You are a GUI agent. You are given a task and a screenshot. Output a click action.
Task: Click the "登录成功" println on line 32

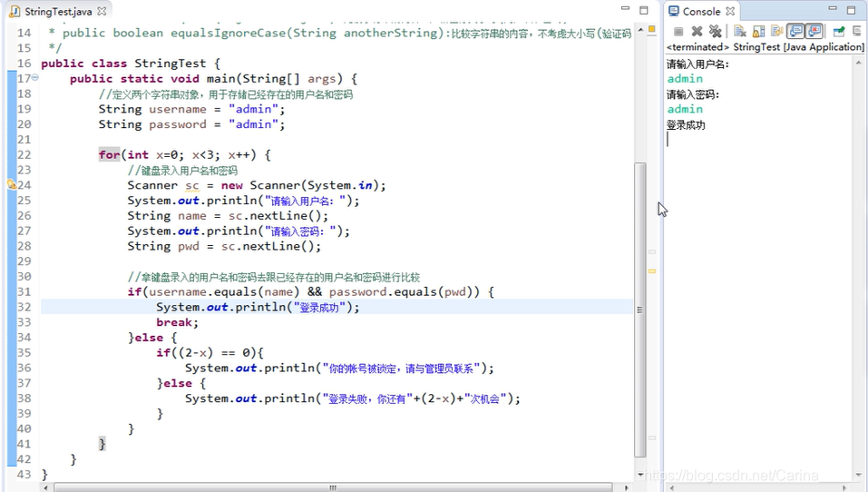click(258, 307)
